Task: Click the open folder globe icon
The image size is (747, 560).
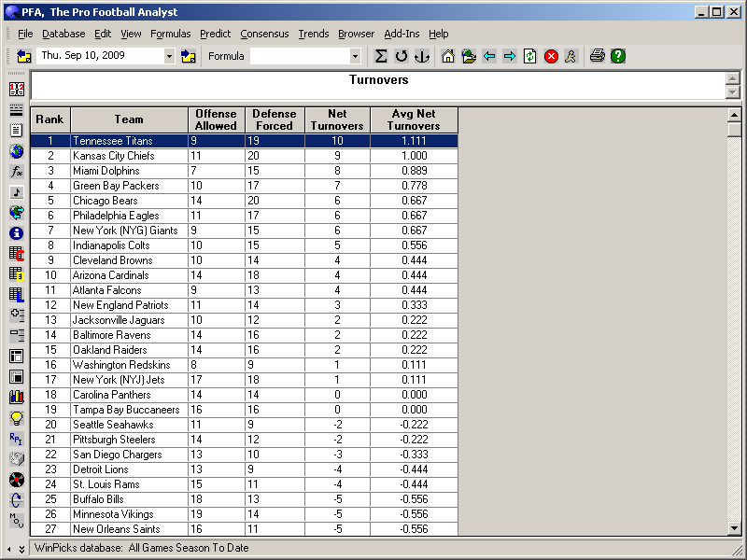Action: (469, 56)
